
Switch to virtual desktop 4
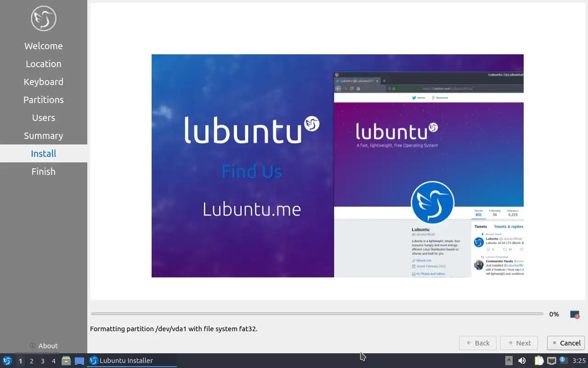(x=53, y=361)
